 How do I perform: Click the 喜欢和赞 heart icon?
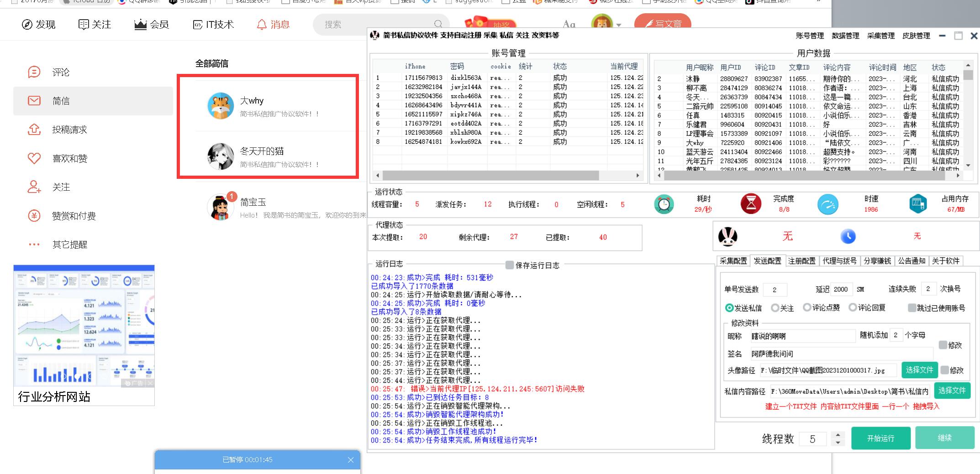(34, 158)
